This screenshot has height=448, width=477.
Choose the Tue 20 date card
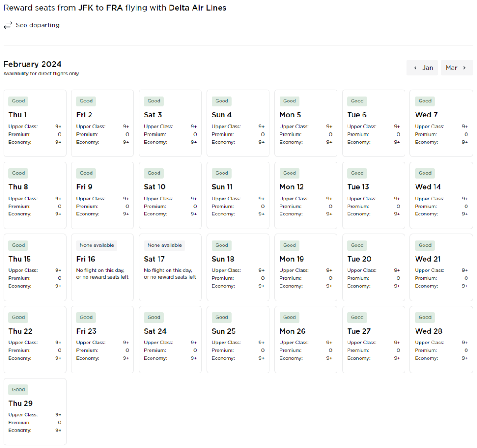pos(373,267)
